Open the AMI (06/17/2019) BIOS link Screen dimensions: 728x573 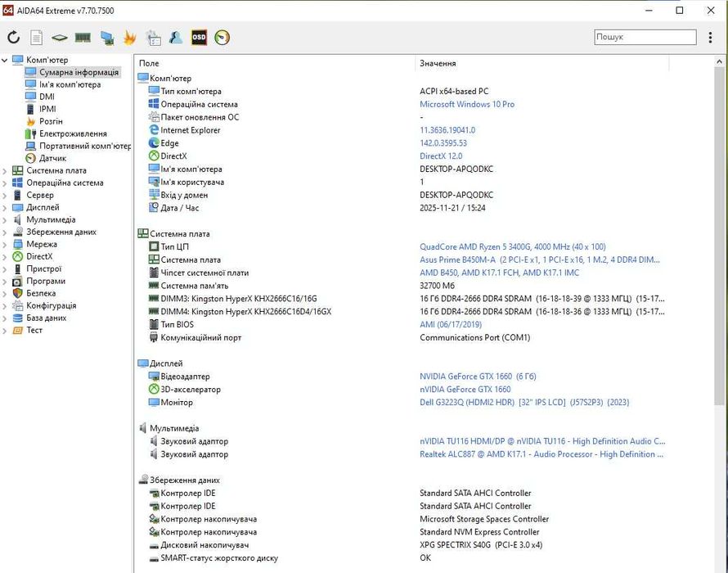[x=451, y=324]
